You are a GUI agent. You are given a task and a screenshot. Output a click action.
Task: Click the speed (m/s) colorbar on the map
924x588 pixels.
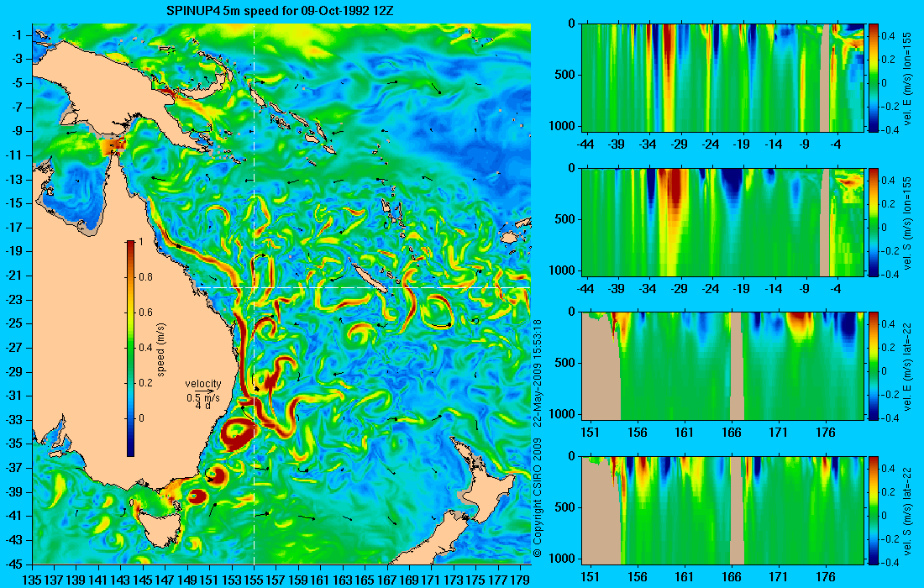(130, 348)
